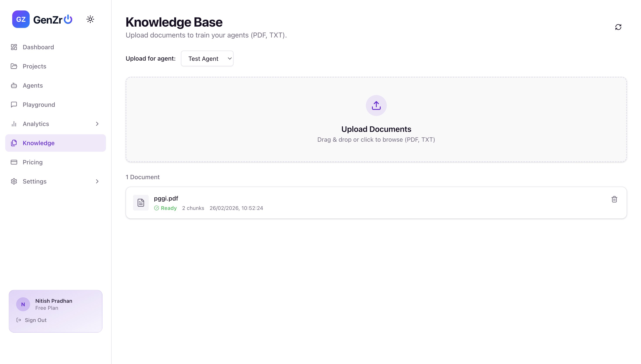The image size is (641, 364).
Task: Delete pggi.pdf with the trash icon
Action: [x=614, y=199]
